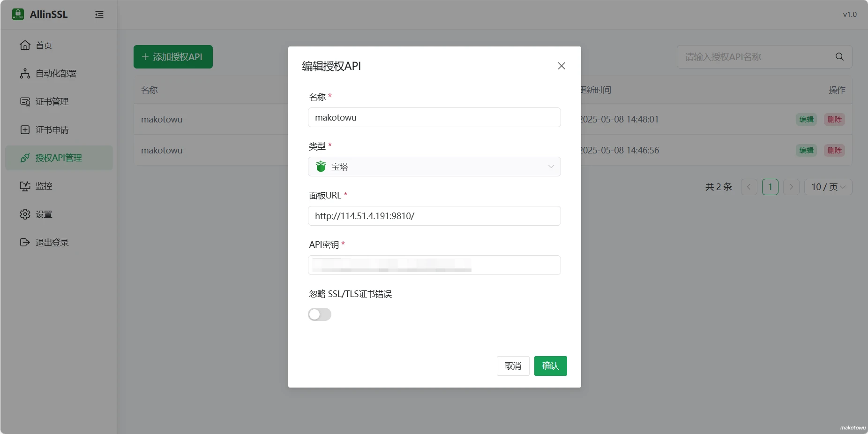Open 首页 in the sidebar

pyautogui.click(x=59, y=45)
